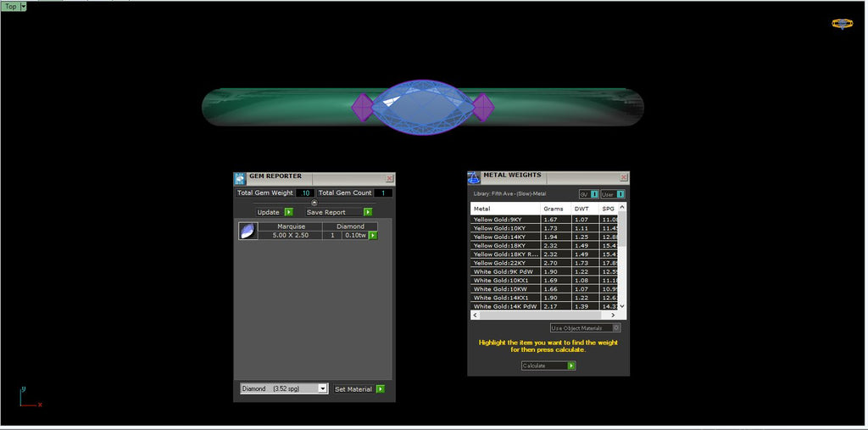This screenshot has height=430, width=868.
Task: Click the logo badge in the viewport corner
Action: [842, 24]
